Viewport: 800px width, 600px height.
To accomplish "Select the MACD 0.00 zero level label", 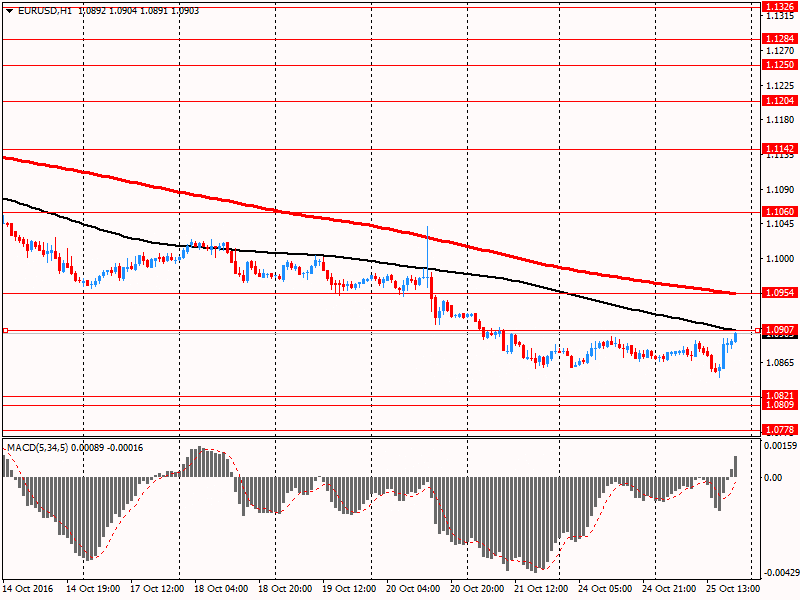I will pyautogui.click(x=773, y=478).
